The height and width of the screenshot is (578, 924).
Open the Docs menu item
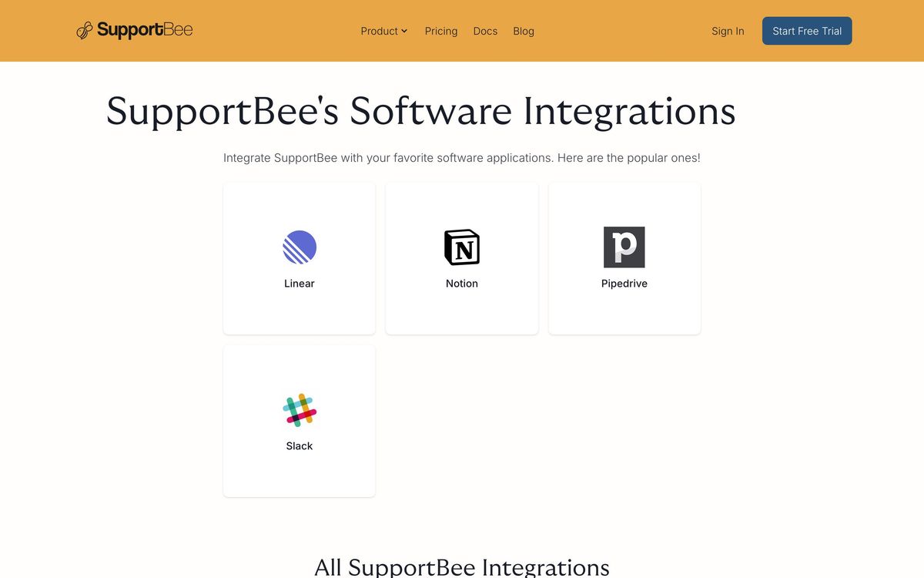(x=485, y=31)
